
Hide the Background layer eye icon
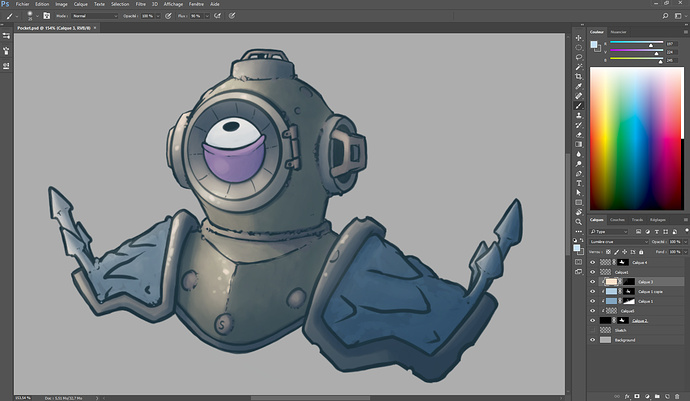point(592,340)
